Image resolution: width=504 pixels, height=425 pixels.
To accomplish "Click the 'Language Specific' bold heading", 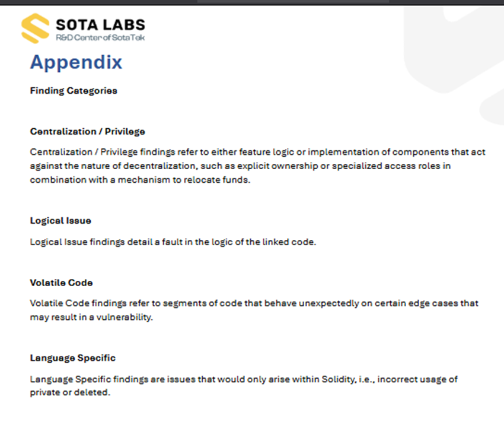I will 72,358.
